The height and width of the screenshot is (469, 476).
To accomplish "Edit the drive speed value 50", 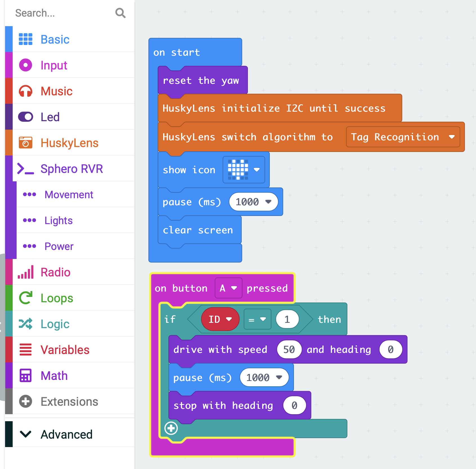I will click(289, 349).
